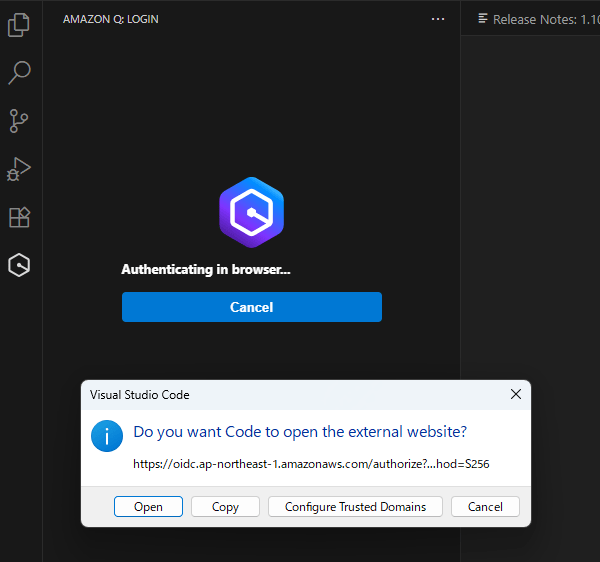Screen dimensions: 600x562
Task: Open the Extensions view icon
Action: [19, 217]
